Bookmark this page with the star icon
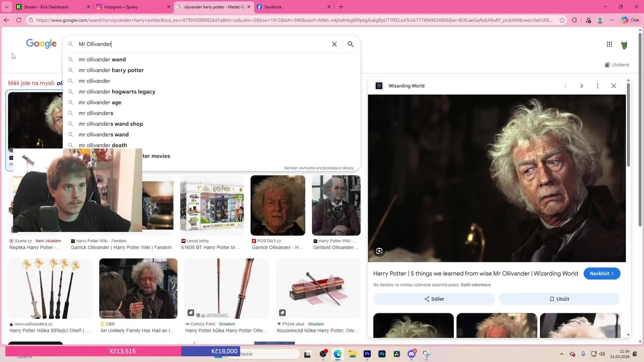The width and height of the screenshot is (644, 362). coord(561,20)
